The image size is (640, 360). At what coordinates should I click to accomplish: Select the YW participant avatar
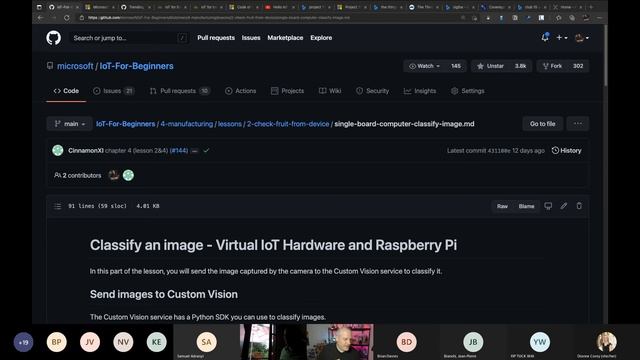[x=540, y=342]
